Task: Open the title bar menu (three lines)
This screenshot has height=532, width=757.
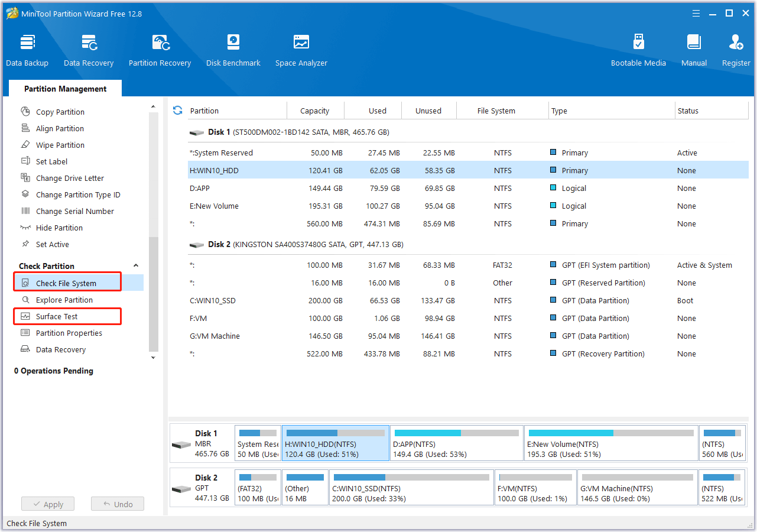Action: click(x=695, y=14)
